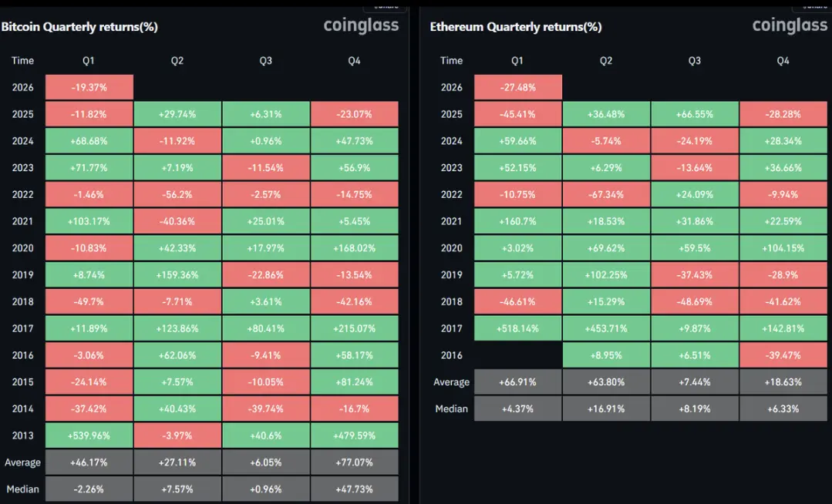Click the coinglass logo in Bitcoin panel
The width and height of the screenshot is (832, 504).
(x=361, y=25)
